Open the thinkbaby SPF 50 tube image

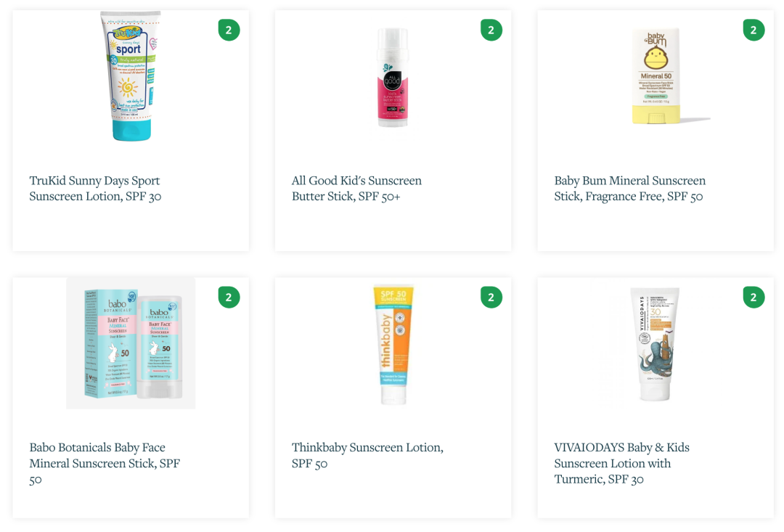point(393,344)
